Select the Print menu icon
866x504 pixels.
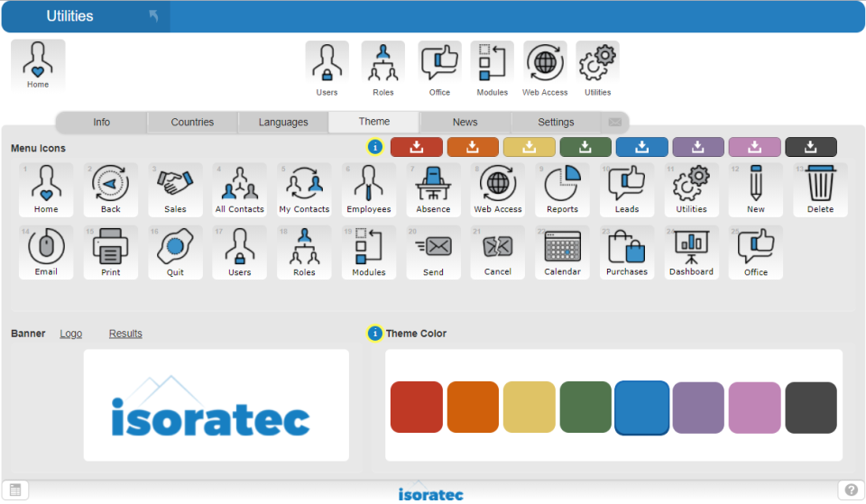(110, 252)
